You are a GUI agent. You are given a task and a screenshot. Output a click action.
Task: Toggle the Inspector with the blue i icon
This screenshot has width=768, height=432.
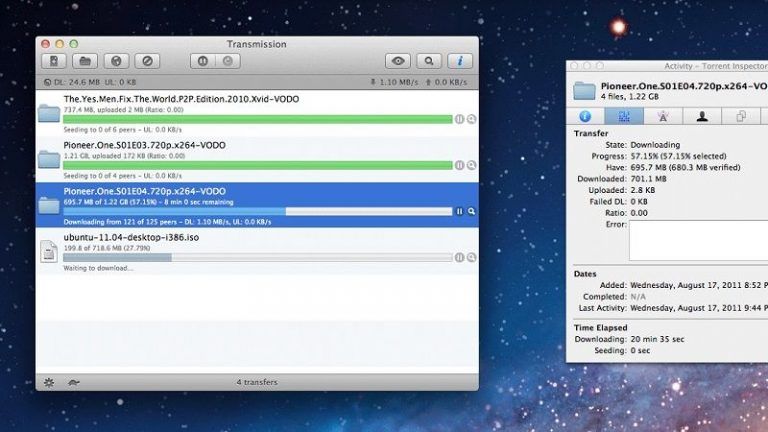pos(460,61)
